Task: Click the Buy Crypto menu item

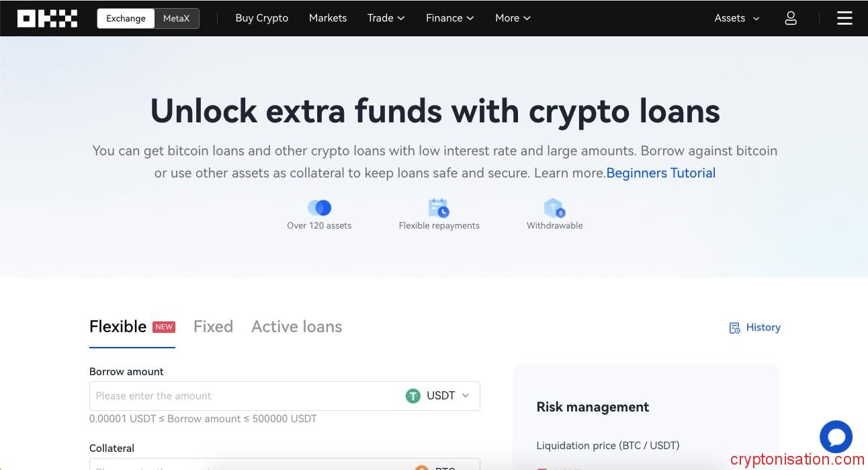Action: pyautogui.click(x=261, y=18)
